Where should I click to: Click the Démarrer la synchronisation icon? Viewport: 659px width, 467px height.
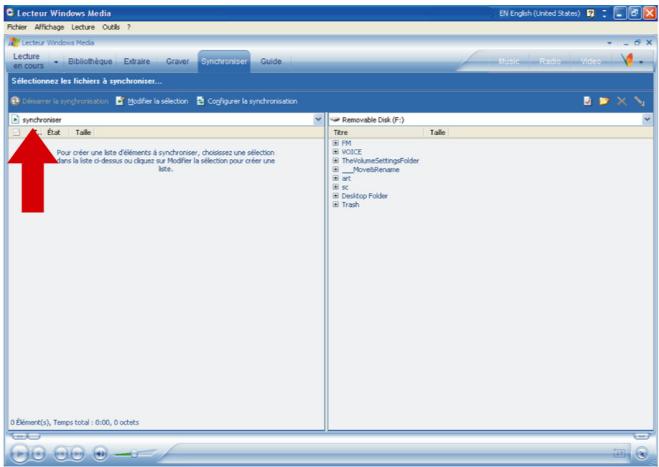click(x=16, y=101)
